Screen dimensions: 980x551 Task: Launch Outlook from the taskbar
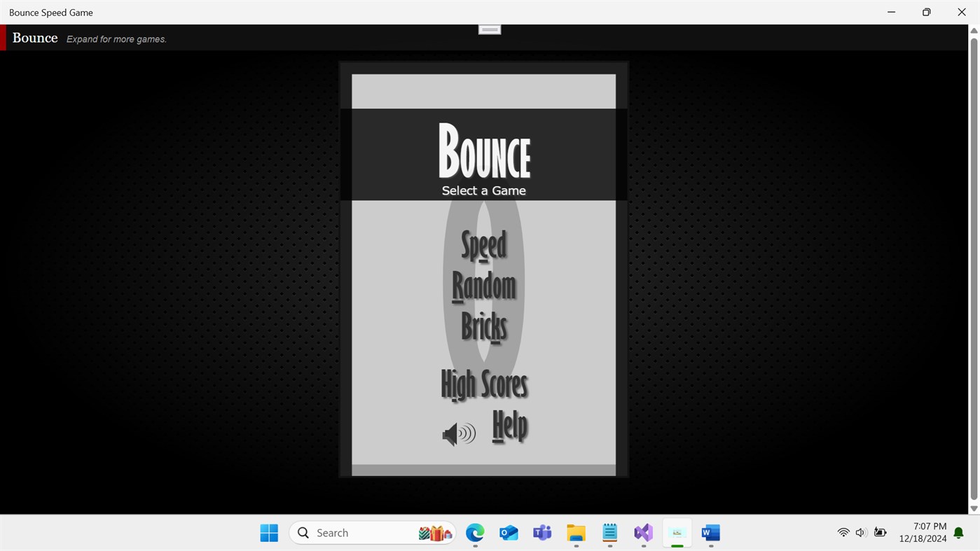508,532
